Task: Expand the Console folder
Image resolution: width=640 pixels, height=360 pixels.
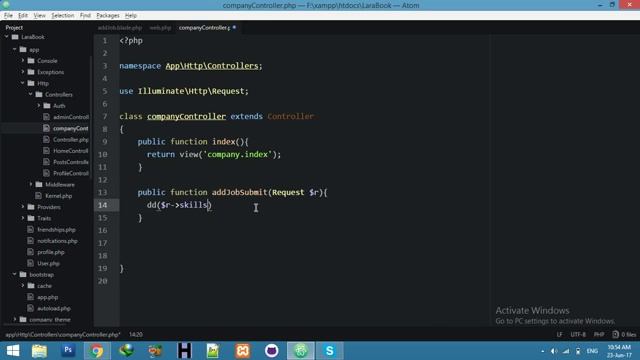Action: (x=23, y=60)
